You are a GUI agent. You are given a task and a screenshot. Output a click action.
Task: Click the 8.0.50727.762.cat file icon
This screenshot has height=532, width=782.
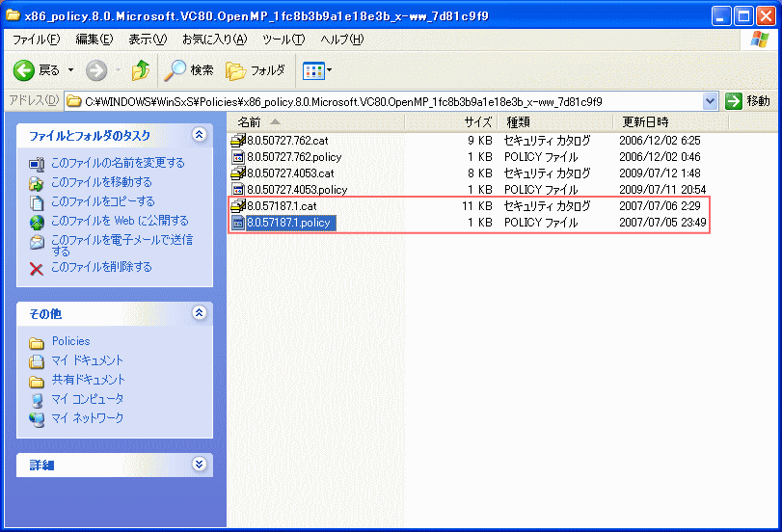tap(238, 141)
